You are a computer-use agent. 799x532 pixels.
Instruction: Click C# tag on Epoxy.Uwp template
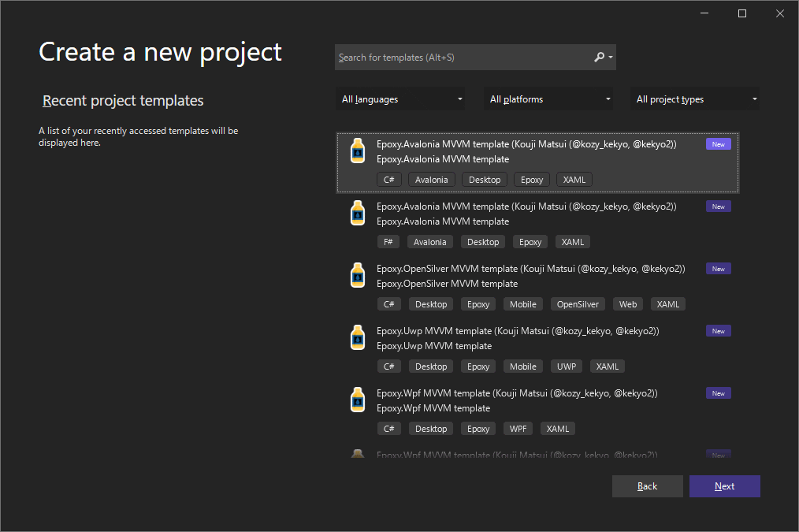[388, 366]
